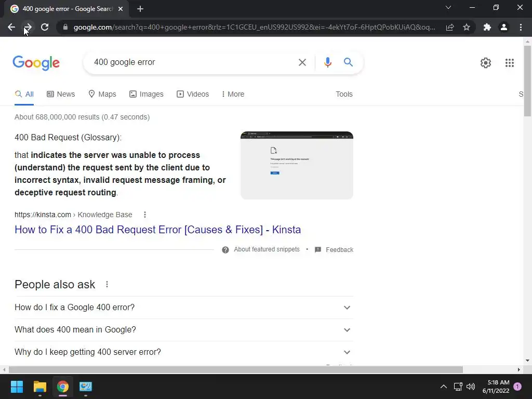Expand "How do I fix a Google 400 error?"
The height and width of the screenshot is (399, 532).
(x=183, y=308)
